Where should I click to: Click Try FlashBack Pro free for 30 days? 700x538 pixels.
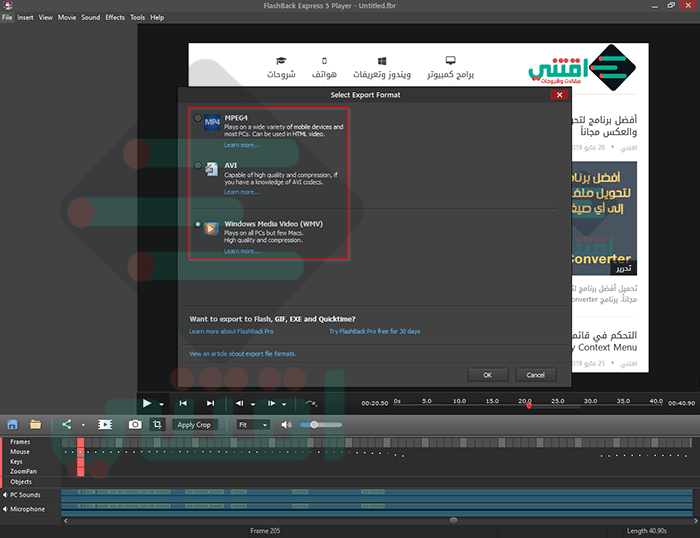click(375, 331)
